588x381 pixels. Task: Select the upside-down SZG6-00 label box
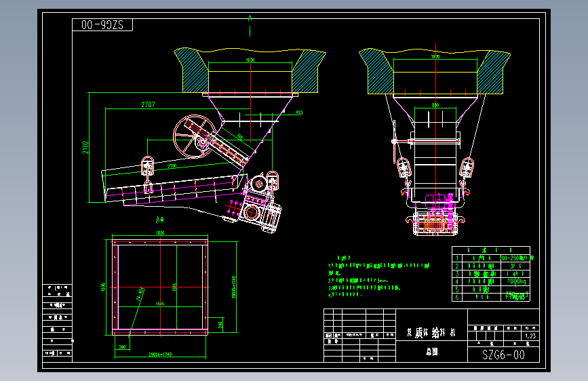102,25
